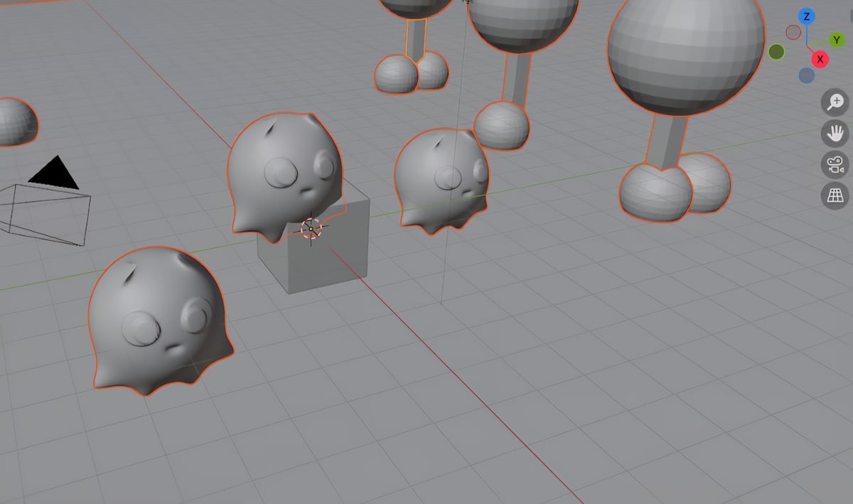Select the largest sphere at top right
853x504 pixels.
(x=685, y=53)
